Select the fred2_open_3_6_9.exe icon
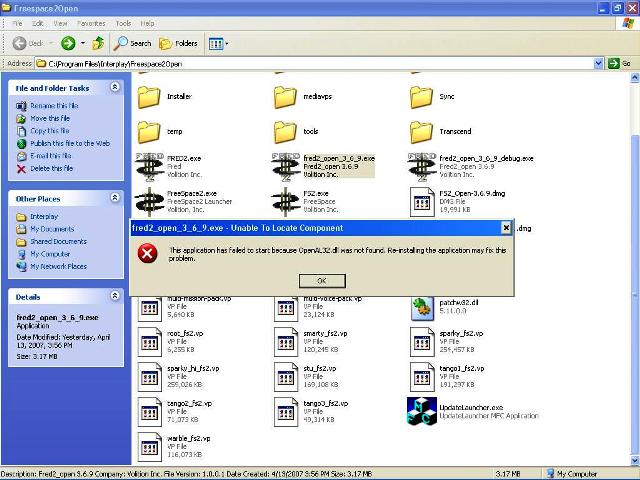640x480 pixels. (x=286, y=167)
